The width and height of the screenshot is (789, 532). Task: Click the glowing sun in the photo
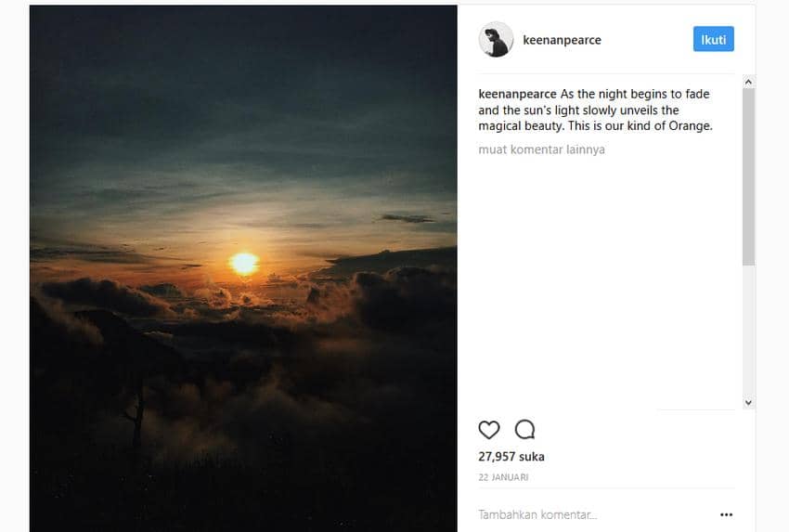243,263
